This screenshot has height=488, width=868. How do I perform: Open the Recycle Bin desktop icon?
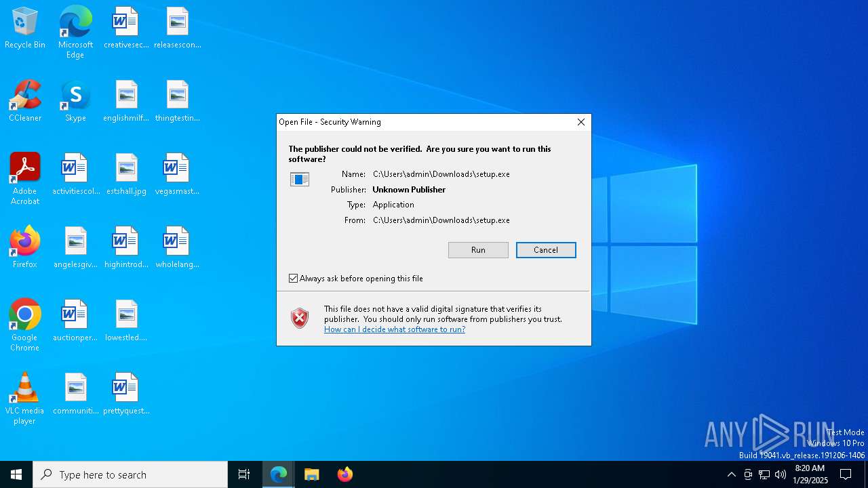point(25,28)
